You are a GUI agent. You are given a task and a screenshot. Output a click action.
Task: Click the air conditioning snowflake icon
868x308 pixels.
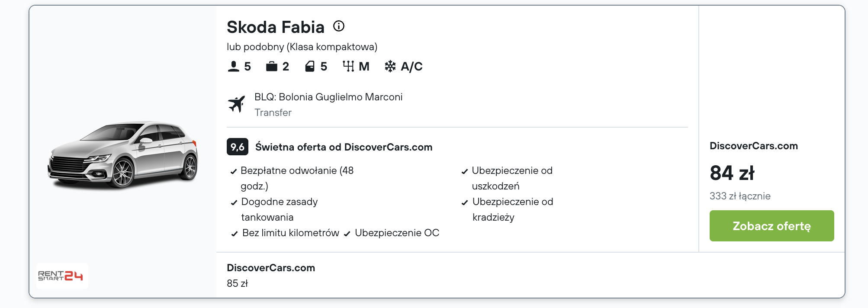click(x=390, y=66)
